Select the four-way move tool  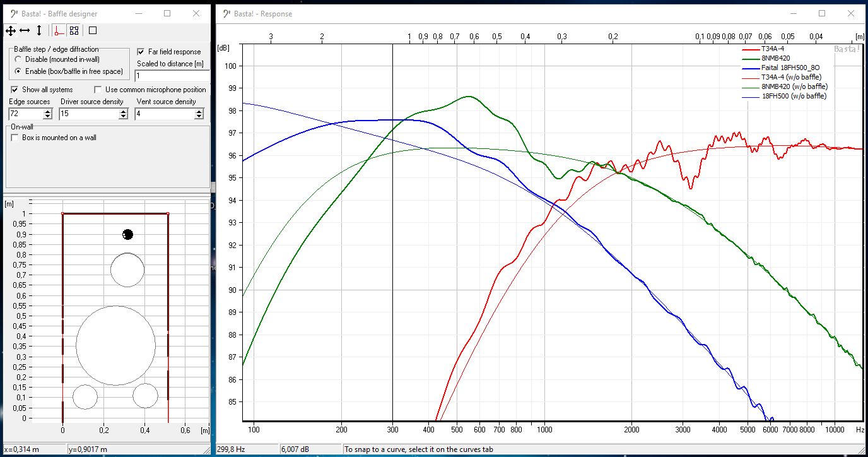[x=10, y=30]
